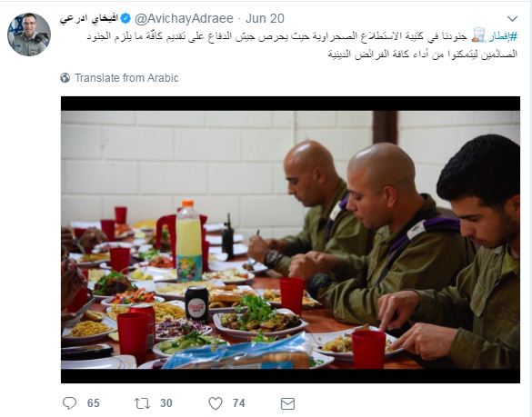Click the globe icon beside Translate
Image resolution: width=532 pixels, height=417 pixels.
[65, 78]
